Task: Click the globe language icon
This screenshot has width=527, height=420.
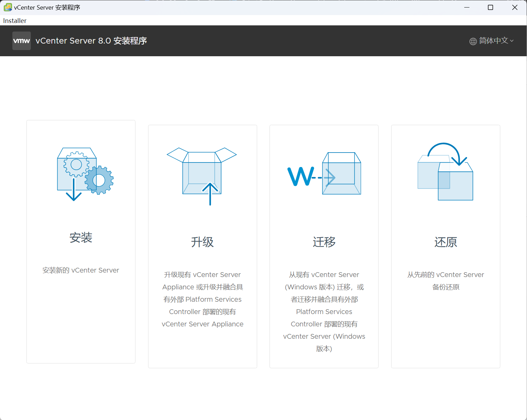Action: click(473, 41)
